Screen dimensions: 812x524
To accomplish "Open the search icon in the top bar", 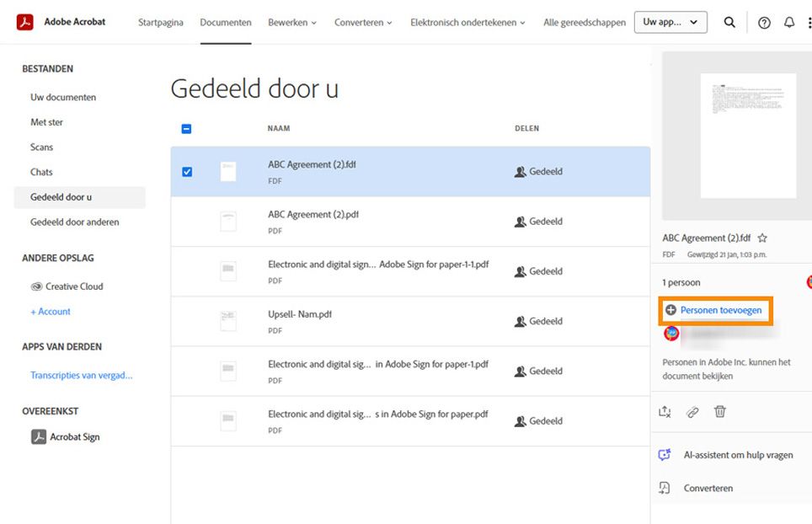I will coord(729,23).
